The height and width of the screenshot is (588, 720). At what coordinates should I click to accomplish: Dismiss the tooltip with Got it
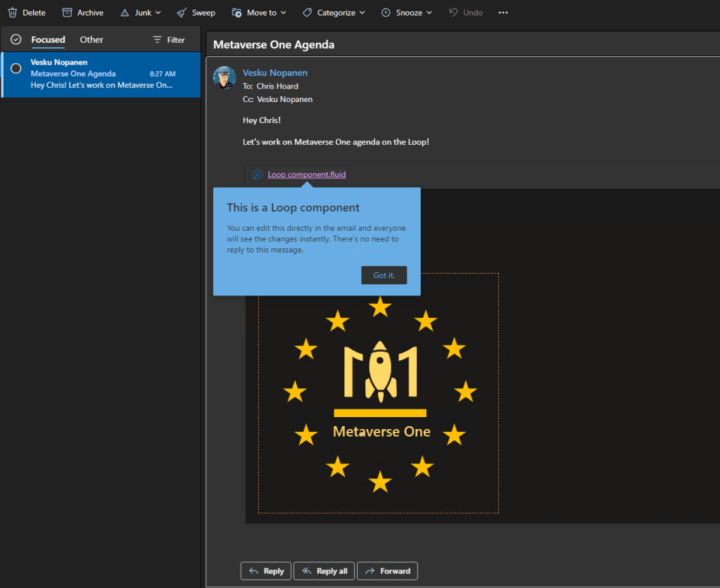pyautogui.click(x=384, y=275)
